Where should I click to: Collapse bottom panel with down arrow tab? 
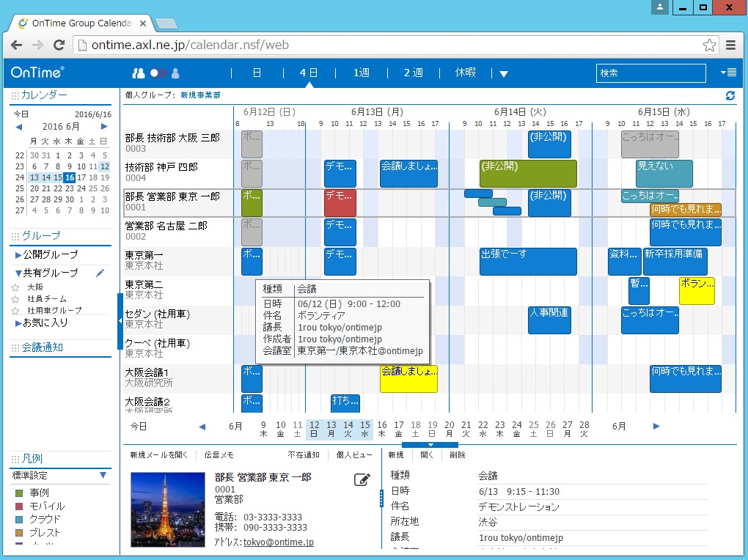click(430, 445)
